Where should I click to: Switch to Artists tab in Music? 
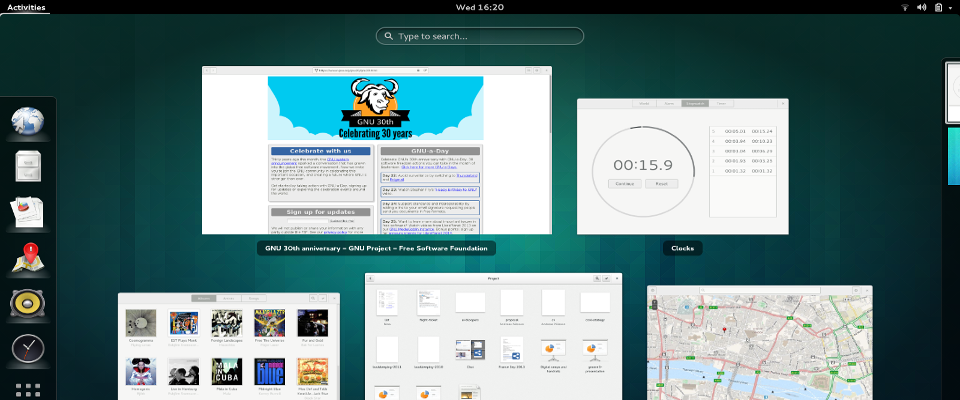tap(229, 298)
